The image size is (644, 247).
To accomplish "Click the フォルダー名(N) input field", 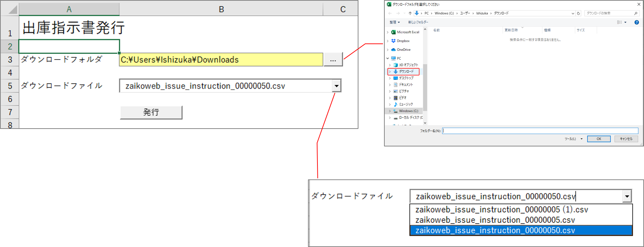I will (540, 131).
